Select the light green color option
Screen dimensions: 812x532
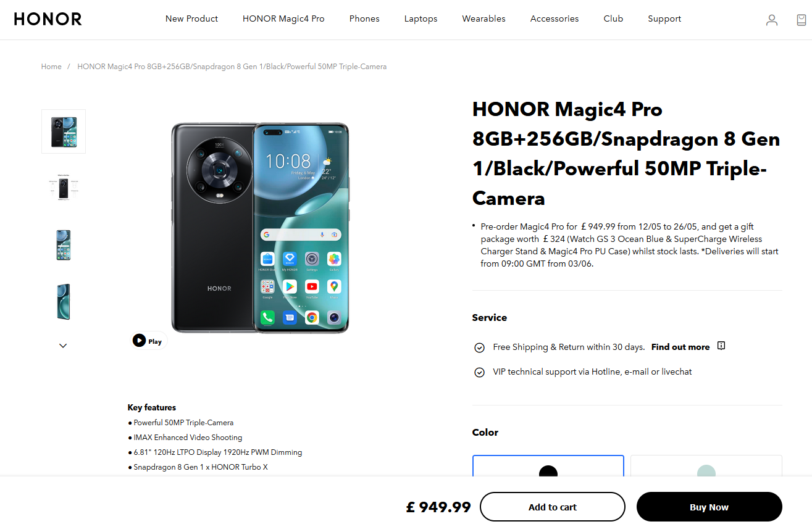706,466
